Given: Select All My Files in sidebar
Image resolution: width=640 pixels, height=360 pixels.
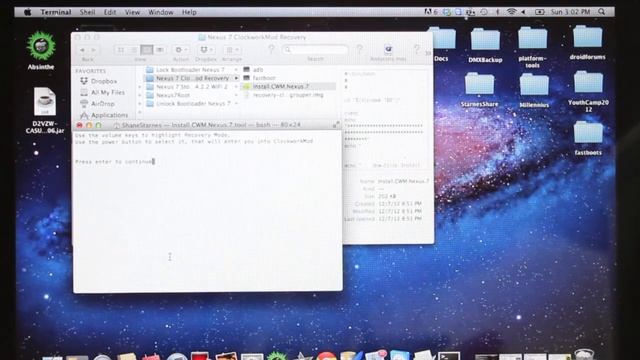Looking at the screenshot, I should (x=102, y=92).
